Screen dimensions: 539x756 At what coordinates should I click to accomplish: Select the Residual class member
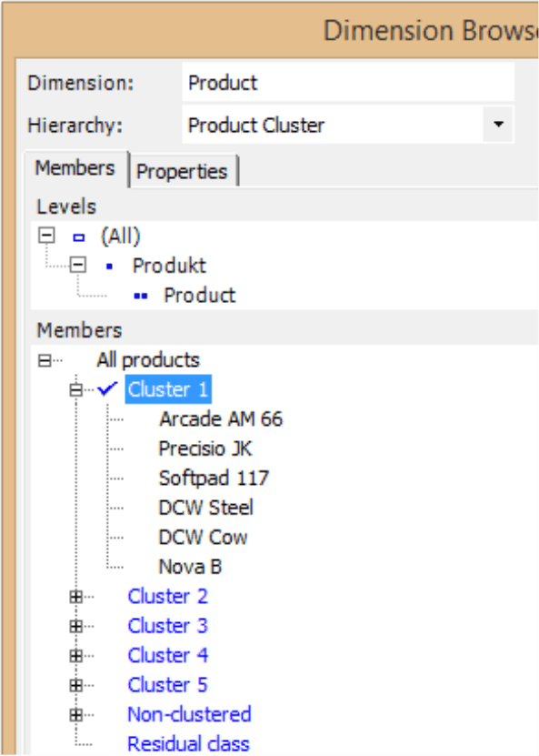point(188,743)
